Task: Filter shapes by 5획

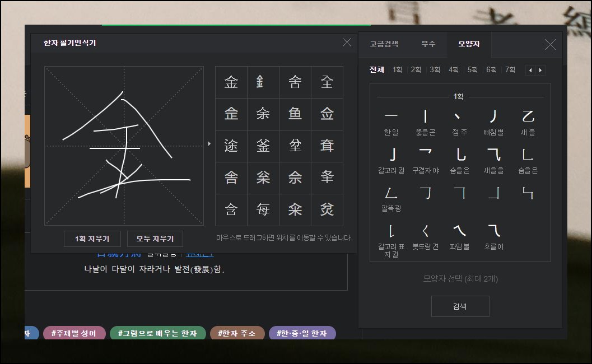Action: pyautogui.click(x=473, y=69)
